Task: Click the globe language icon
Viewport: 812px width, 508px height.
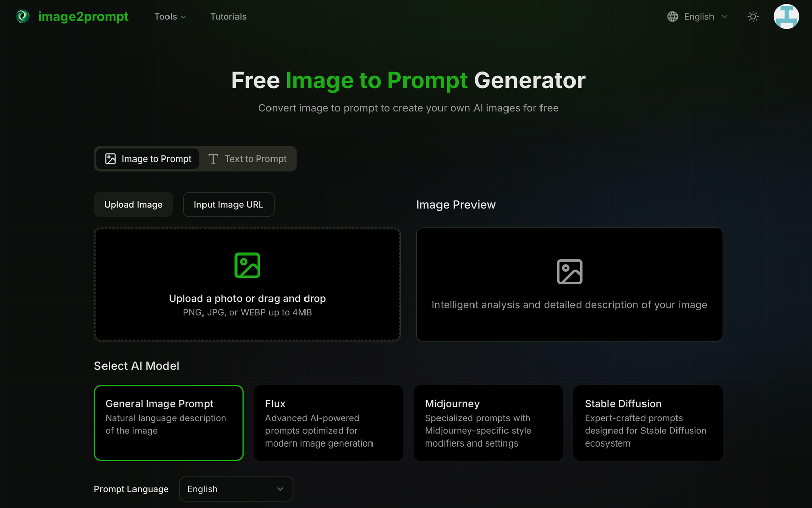Action: (672, 16)
